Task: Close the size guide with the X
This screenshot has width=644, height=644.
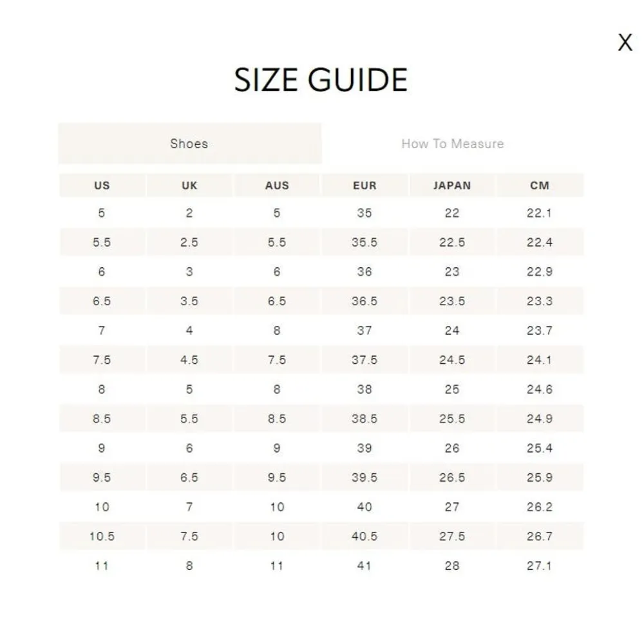Action: (625, 43)
